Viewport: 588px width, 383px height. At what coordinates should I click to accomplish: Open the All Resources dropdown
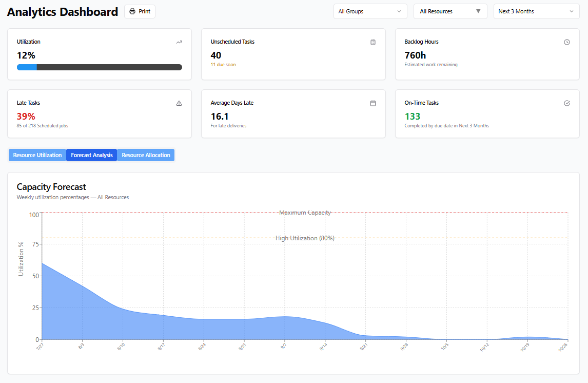[x=450, y=11]
